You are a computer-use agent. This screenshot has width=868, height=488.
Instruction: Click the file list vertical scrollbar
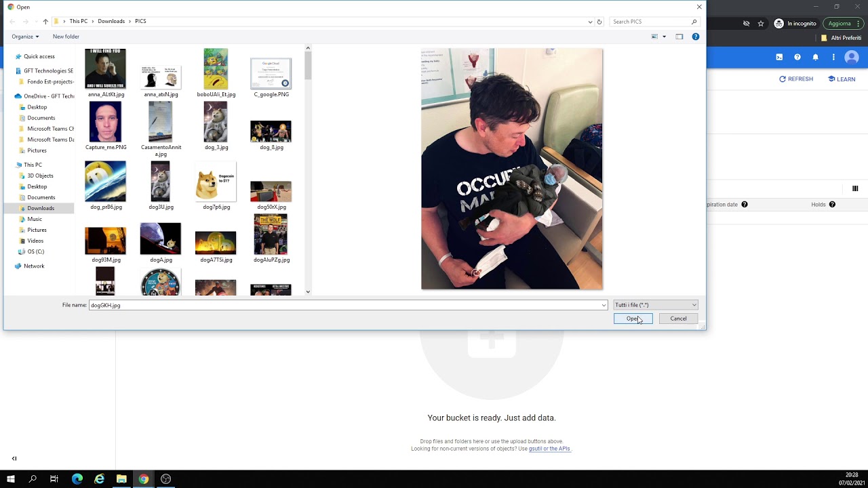[x=308, y=170]
